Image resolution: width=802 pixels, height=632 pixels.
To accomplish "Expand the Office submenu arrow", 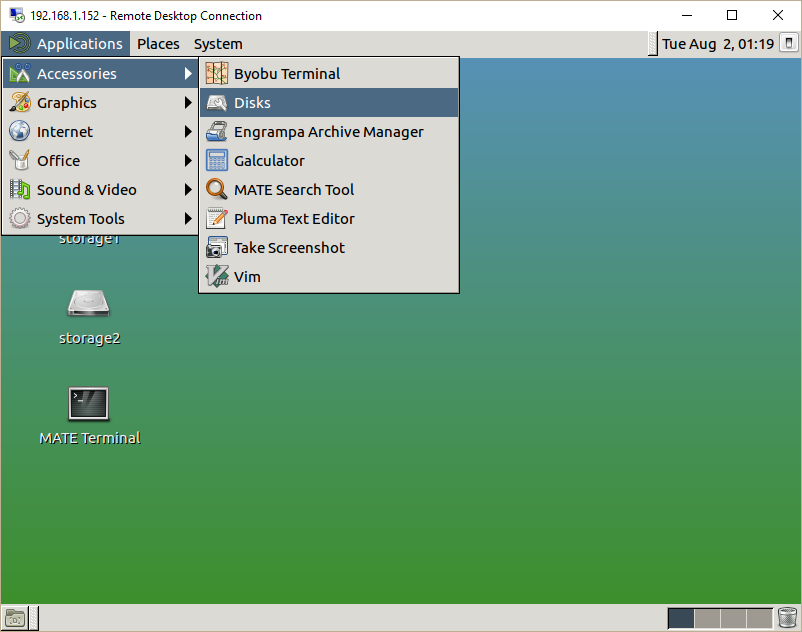I will tap(188, 161).
